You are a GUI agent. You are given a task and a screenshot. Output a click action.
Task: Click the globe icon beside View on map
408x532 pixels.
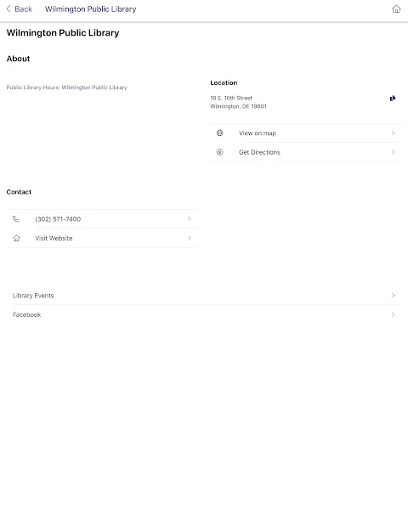point(220,133)
